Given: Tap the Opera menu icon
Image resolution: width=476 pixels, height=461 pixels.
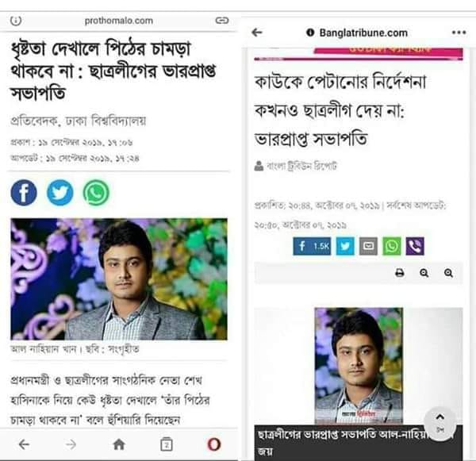Looking at the screenshot, I should pos(213,444).
